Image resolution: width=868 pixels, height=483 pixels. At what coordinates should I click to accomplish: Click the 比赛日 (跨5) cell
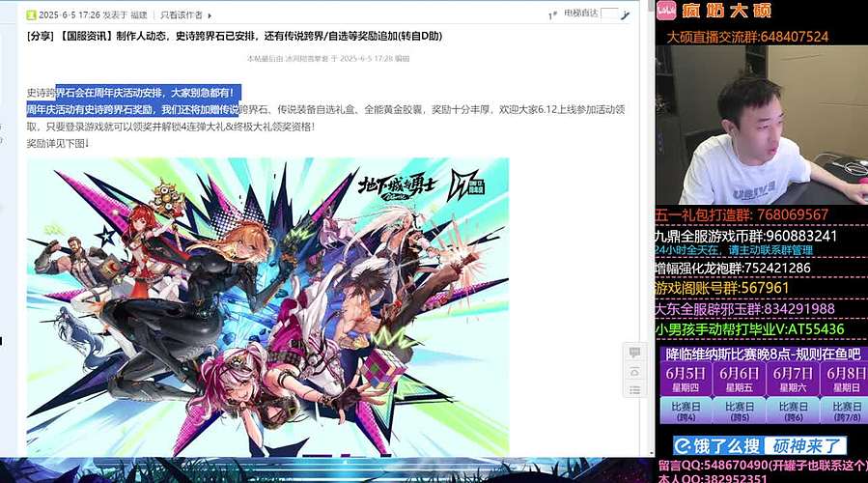(739, 411)
